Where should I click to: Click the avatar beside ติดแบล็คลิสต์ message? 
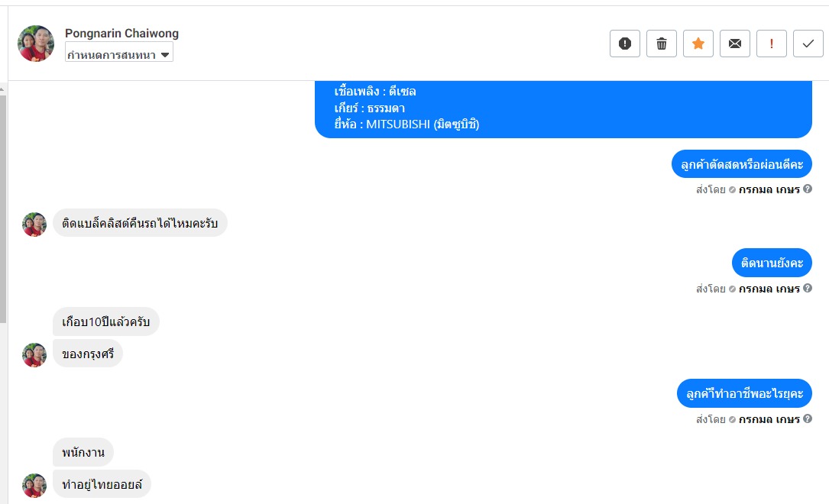click(34, 225)
